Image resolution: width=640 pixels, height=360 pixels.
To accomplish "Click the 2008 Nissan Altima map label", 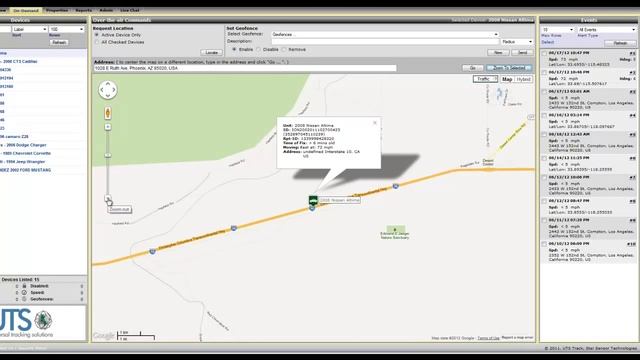I will pyautogui.click(x=340, y=200).
